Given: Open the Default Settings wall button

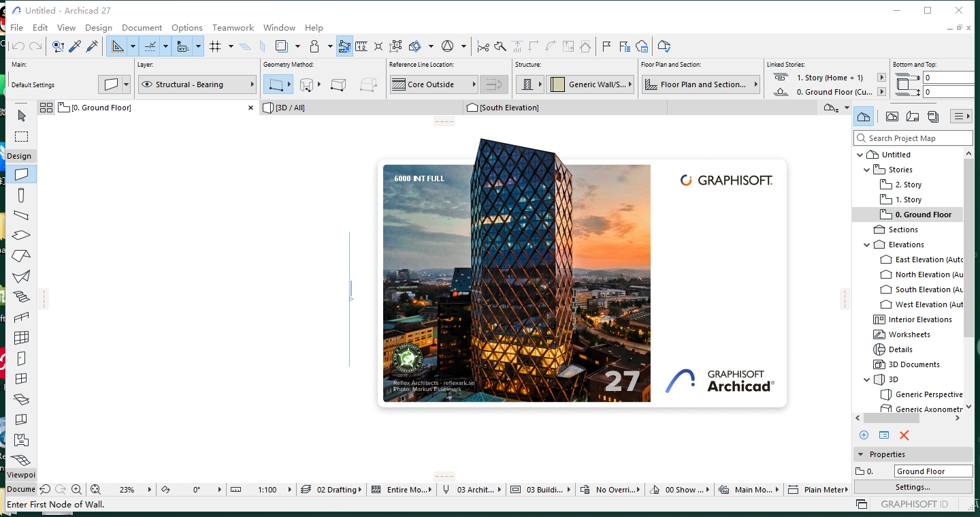Looking at the screenshot, I should 114,84.
